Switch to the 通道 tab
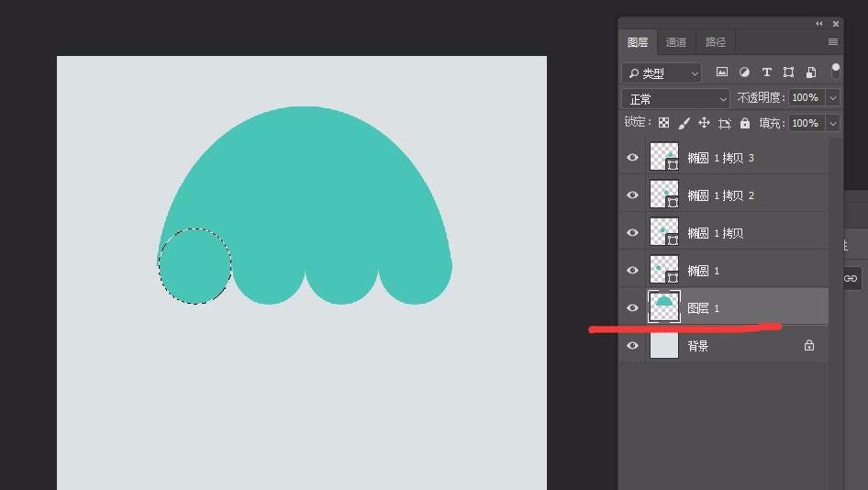868x490 pixels. point(676,42)
